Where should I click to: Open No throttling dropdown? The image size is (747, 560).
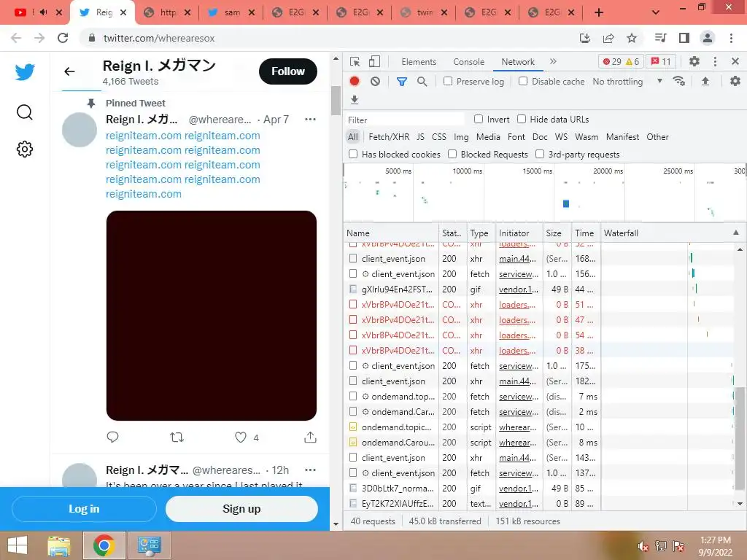tap(627, 82)
